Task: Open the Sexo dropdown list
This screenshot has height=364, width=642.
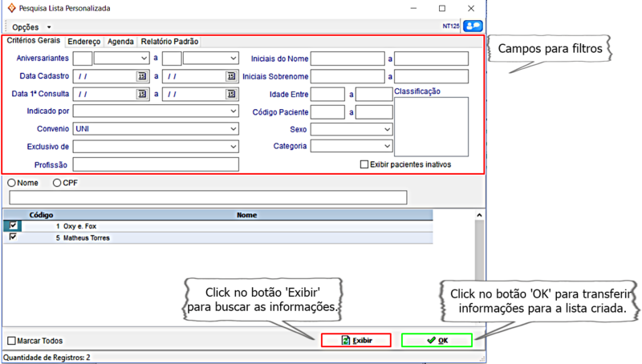Action: point(387,129)
